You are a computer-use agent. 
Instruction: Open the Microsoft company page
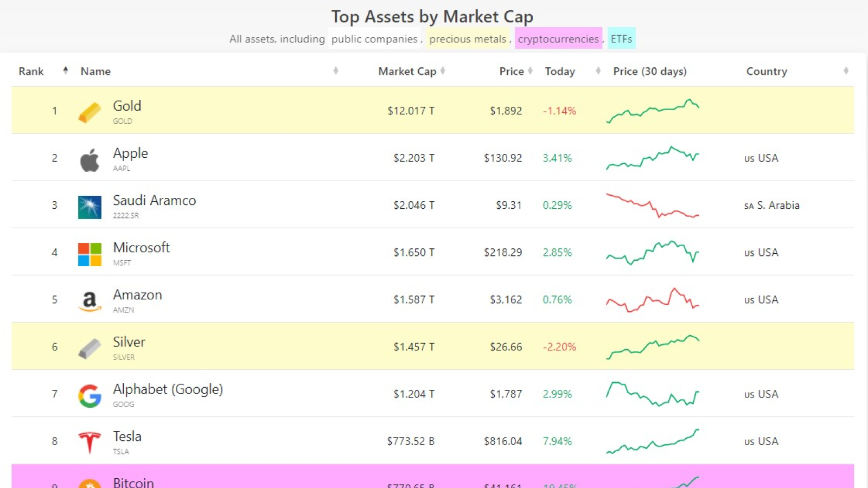click(141, 247)
